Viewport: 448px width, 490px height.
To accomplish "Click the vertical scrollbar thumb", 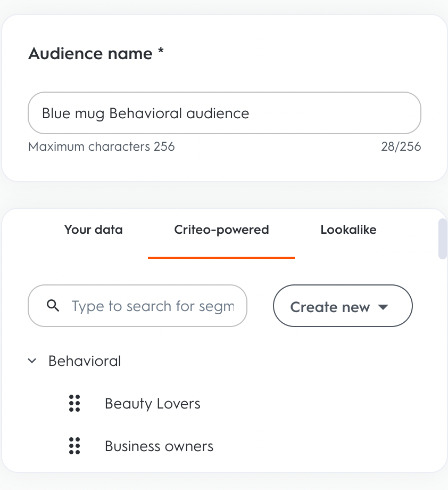I will [442, 239].
